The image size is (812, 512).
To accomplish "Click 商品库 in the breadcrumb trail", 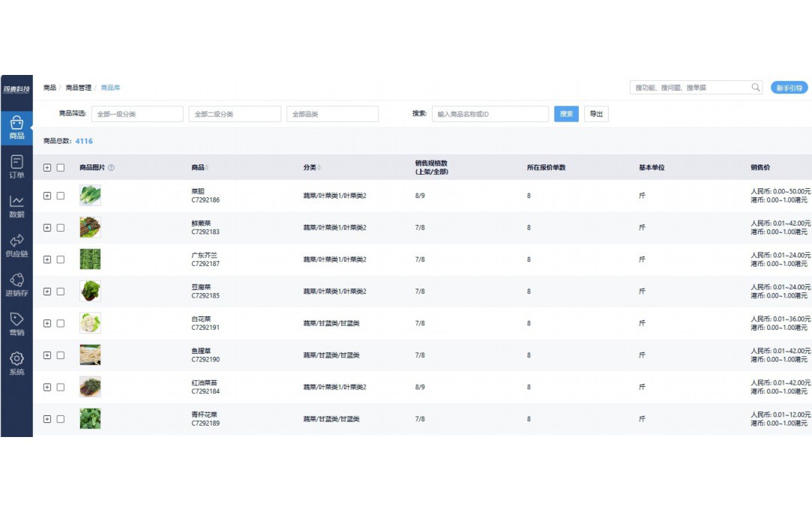I will pyautogui.click(x=112, y=88).
